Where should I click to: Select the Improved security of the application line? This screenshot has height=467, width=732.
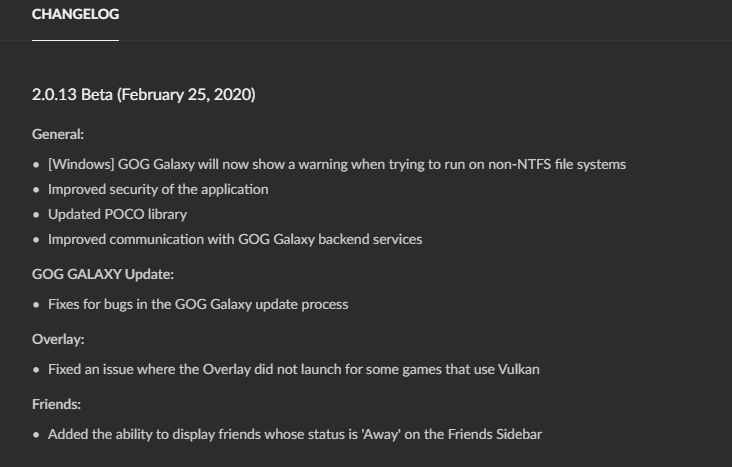(x=158, y=189)
